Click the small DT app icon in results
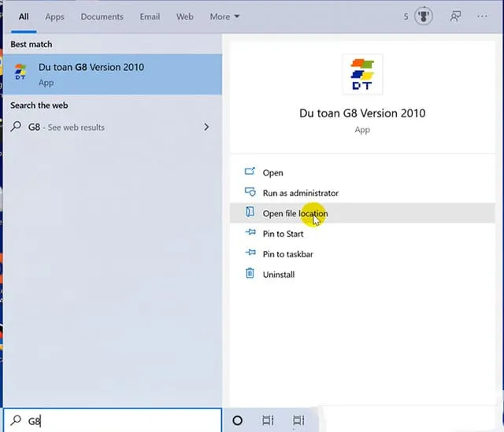 tap(20, 72)
